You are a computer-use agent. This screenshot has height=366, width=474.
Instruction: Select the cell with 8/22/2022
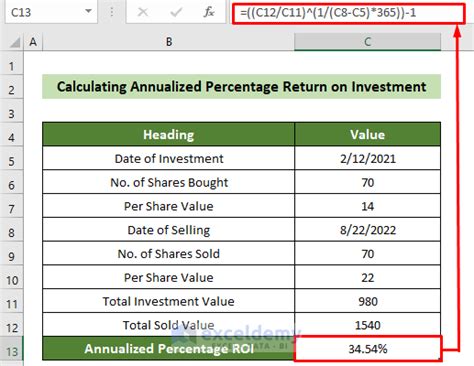367,230
